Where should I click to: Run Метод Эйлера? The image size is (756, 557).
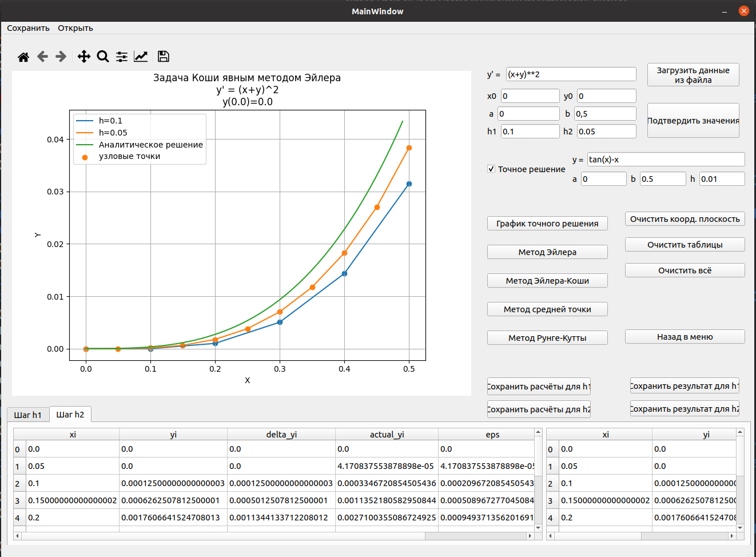click(547, 252)
